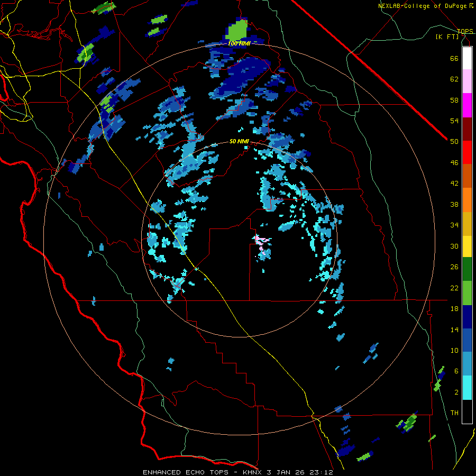Select the light steel blue legend swatch
Image resolution: width=476 pixels, height=476 pixels.
467,363
